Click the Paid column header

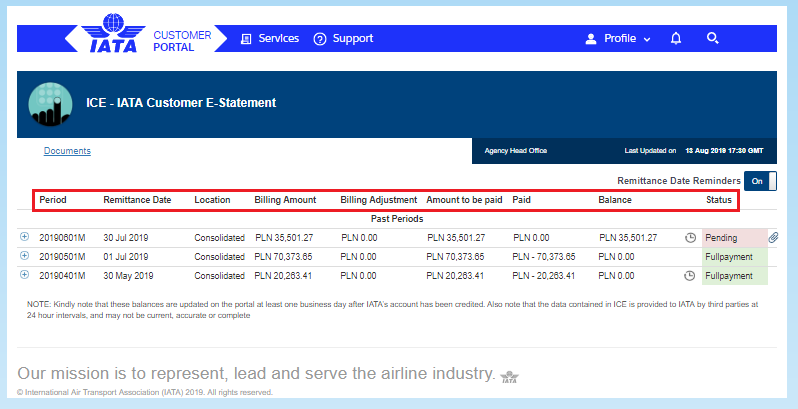pos(521,200)
